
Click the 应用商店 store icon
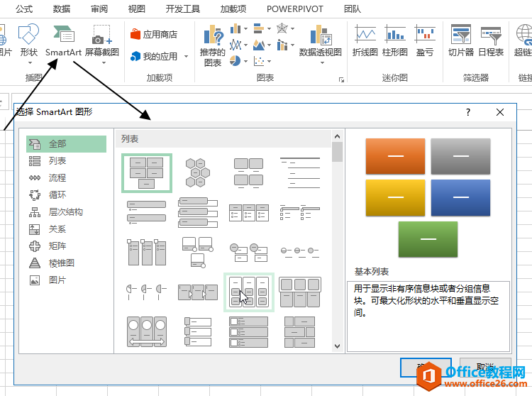point(153,34)
